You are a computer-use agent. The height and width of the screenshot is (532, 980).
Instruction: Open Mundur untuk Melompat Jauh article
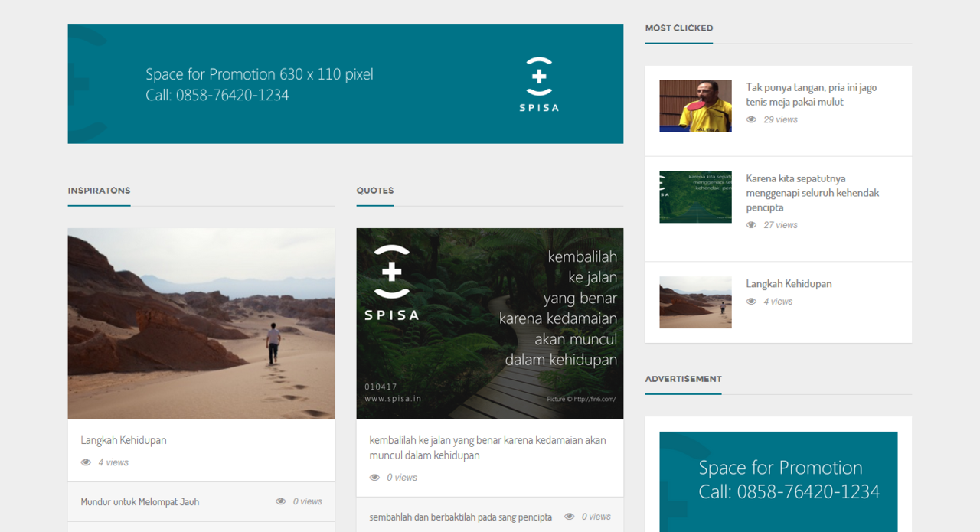tap(140, 502)
